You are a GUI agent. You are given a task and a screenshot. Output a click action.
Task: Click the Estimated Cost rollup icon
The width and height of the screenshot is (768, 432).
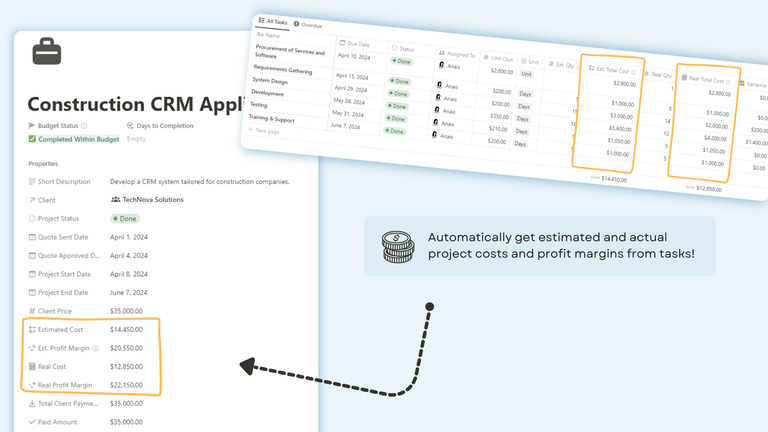click(x=33, y=329)
